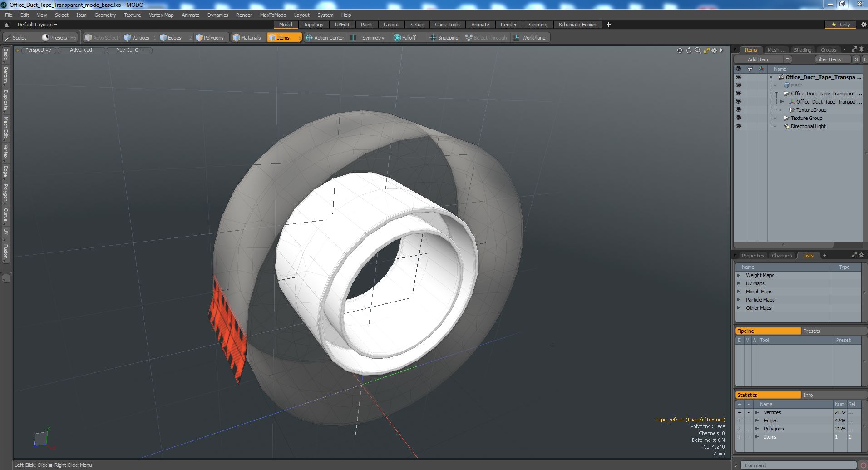The image size is (868, 470).
Task: Open the WorkPlane menu
Action: click(x=530, y=38)
